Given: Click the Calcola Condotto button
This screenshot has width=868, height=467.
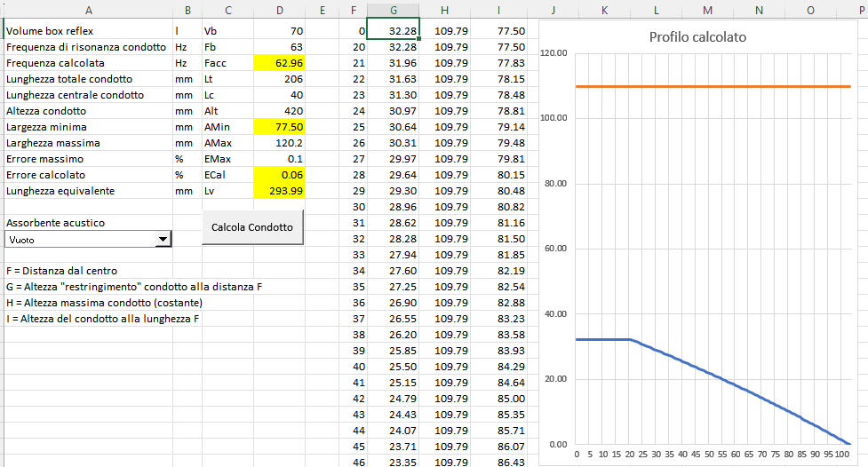Looking at the screenshot, I should point(252,227).
